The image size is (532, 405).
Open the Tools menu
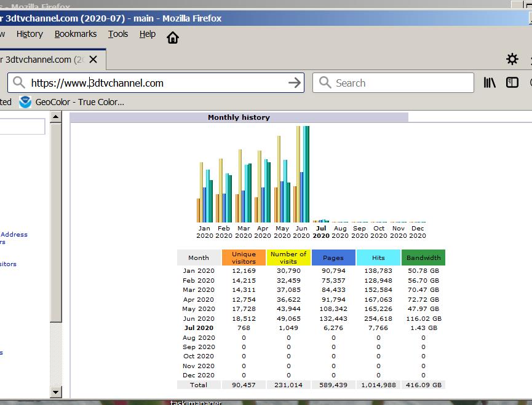118,34
